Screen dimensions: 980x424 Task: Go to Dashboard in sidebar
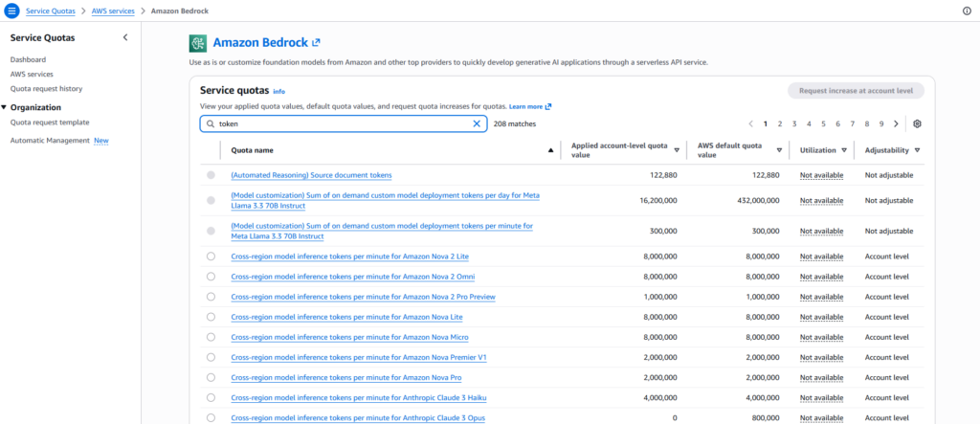click(28, 59)
